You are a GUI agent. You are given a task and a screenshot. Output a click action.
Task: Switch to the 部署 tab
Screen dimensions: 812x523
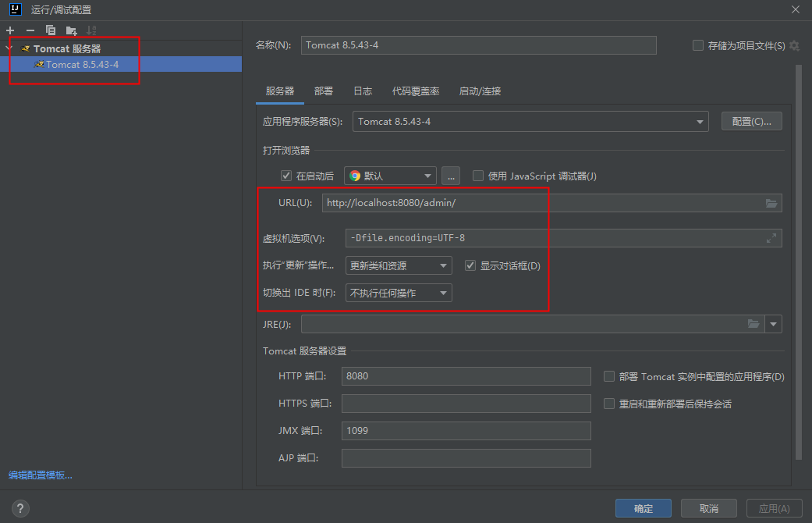(x=324, y=91)
